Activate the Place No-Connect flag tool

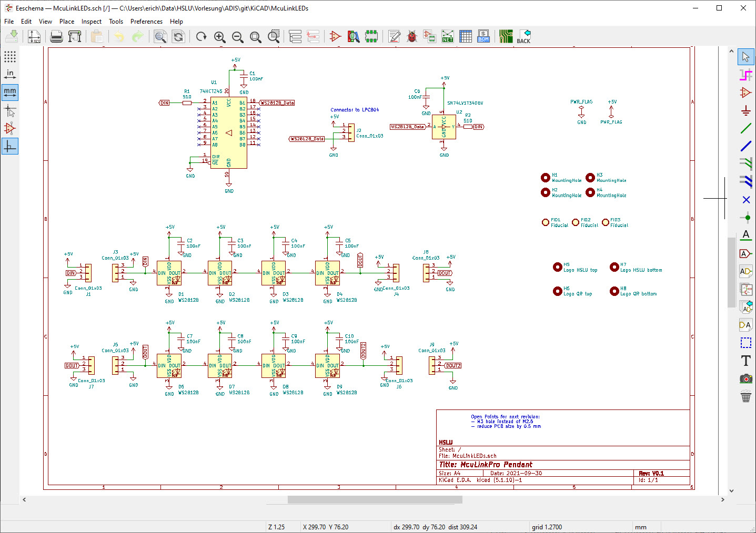(746, 200)
